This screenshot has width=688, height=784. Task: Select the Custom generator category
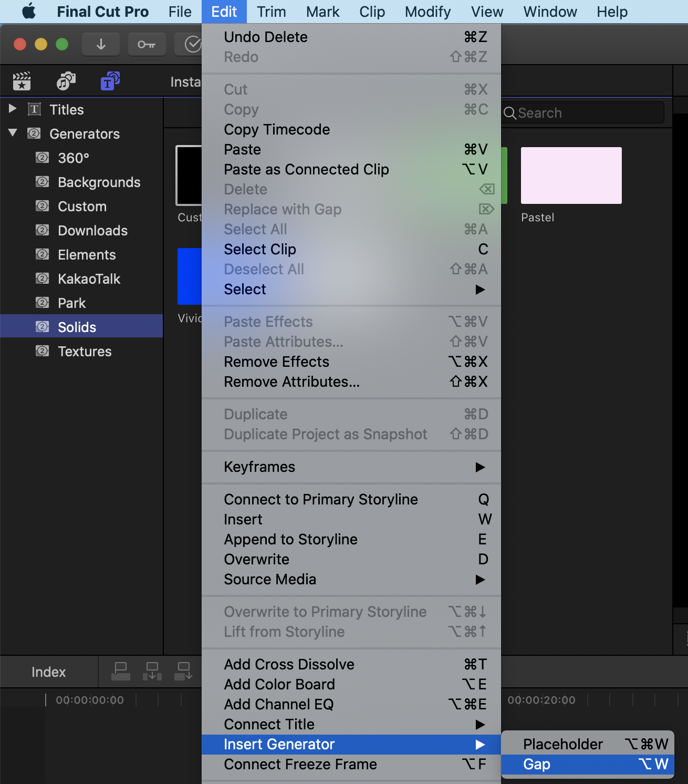pyautogui.click(x=81, y=207)
